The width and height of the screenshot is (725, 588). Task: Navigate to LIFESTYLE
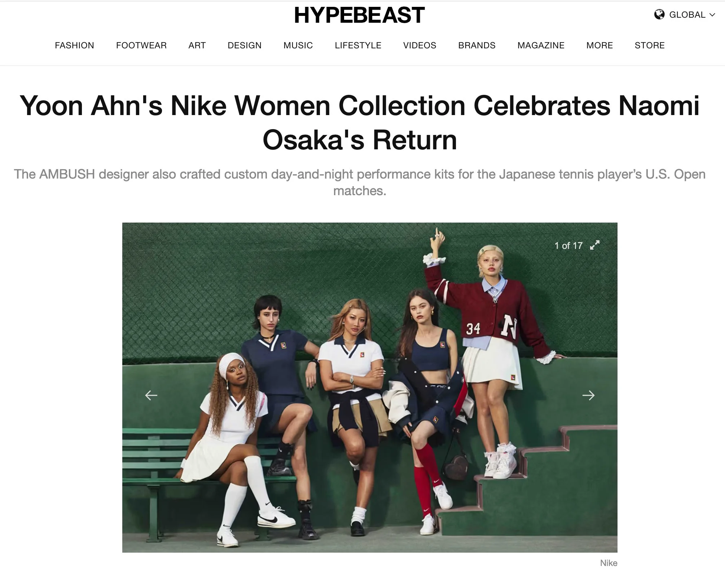point(358,45)
